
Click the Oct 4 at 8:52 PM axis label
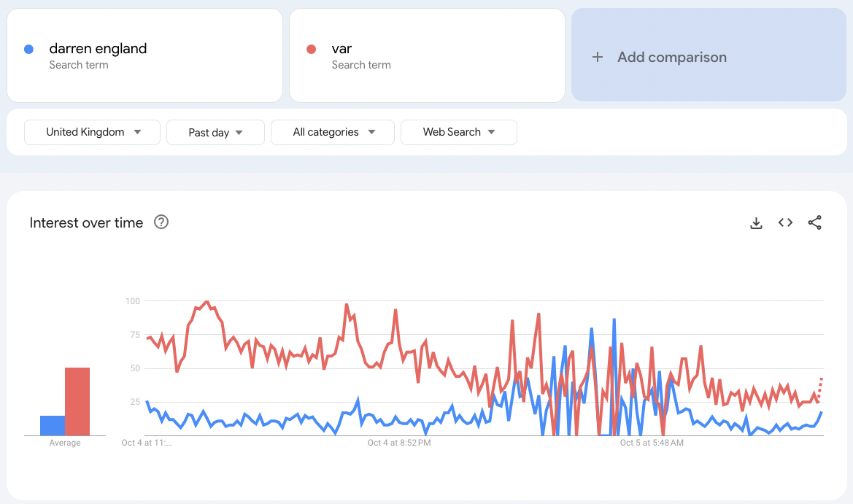(398, 443)
